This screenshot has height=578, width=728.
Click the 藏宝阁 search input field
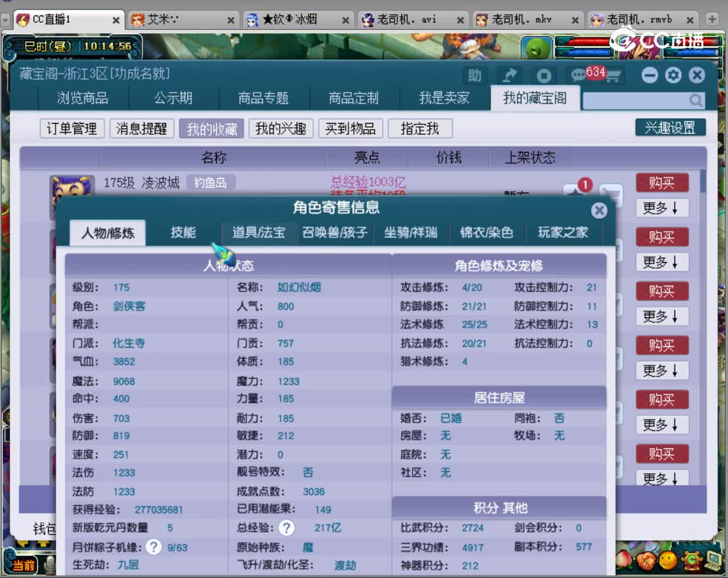coord(636,100)
